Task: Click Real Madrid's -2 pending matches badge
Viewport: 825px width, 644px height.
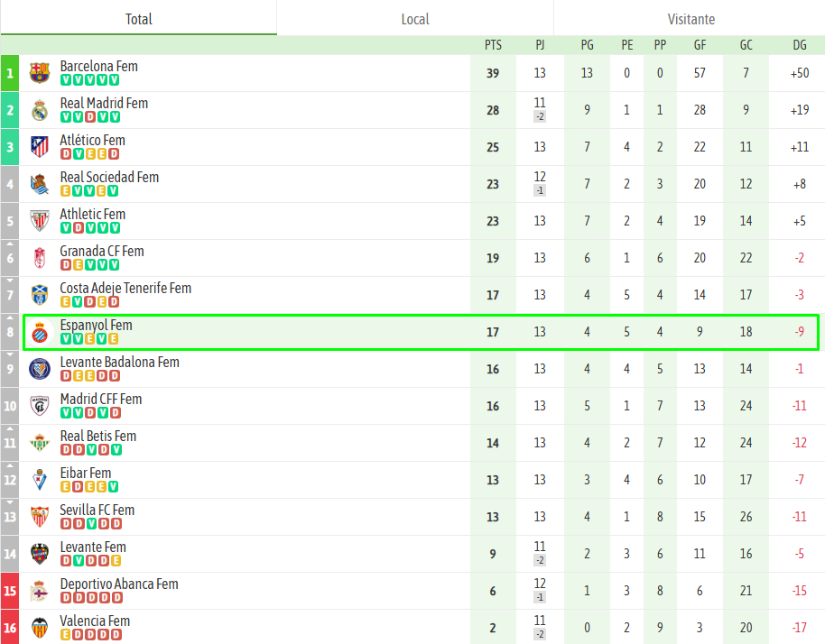Action: coord(539,116)
